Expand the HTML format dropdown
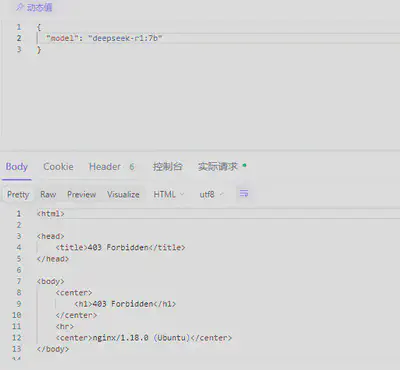 pos(169,194)
